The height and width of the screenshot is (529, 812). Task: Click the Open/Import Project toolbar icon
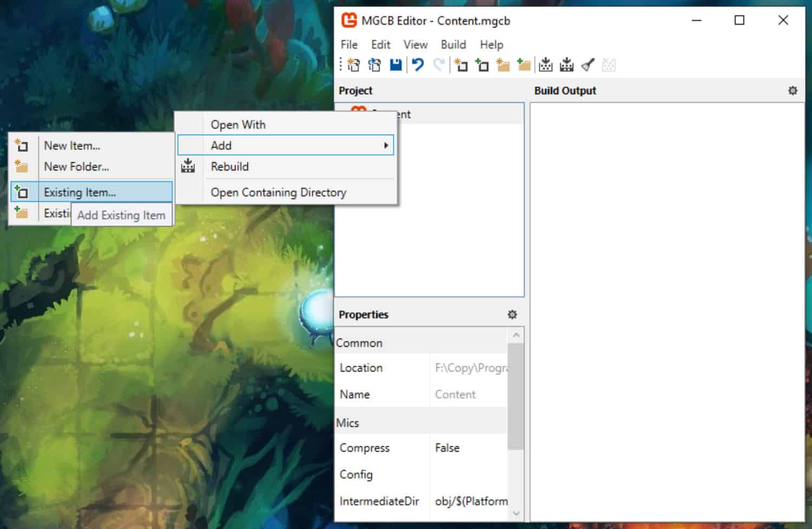pos(375,65)
